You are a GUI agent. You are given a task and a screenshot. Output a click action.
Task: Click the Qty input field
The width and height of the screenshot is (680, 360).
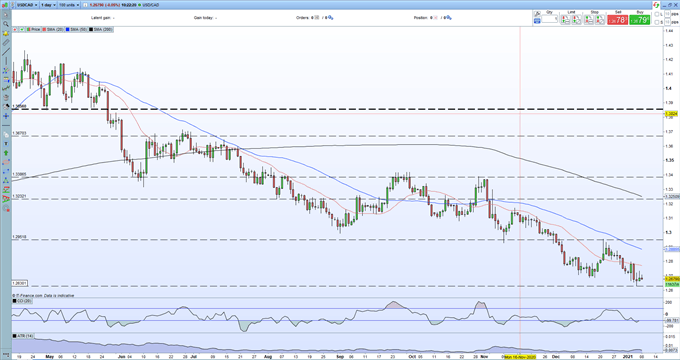pyautogui.click(x=549, y=20)
